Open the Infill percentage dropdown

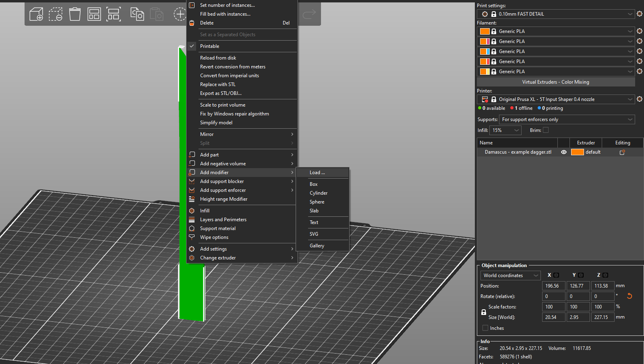click(505, 130)
